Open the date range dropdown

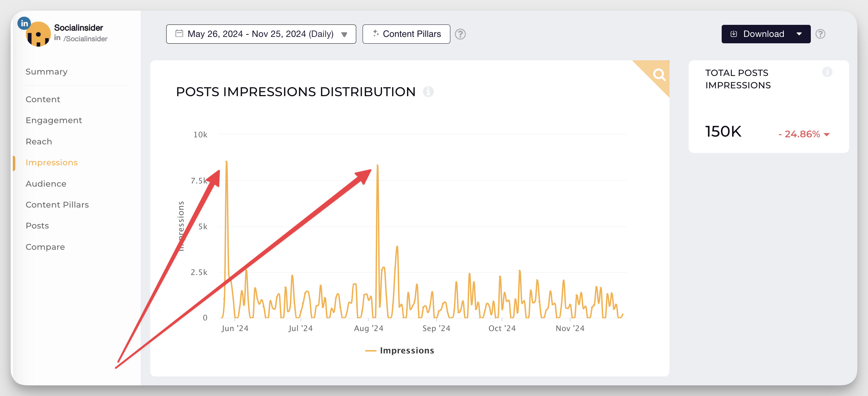(x=261, y=34)
